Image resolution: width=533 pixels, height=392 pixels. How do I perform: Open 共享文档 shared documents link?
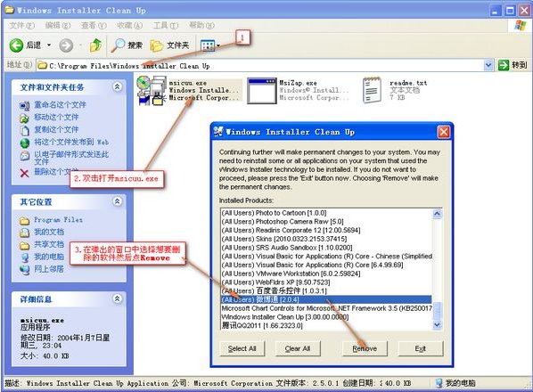[49, 244]
